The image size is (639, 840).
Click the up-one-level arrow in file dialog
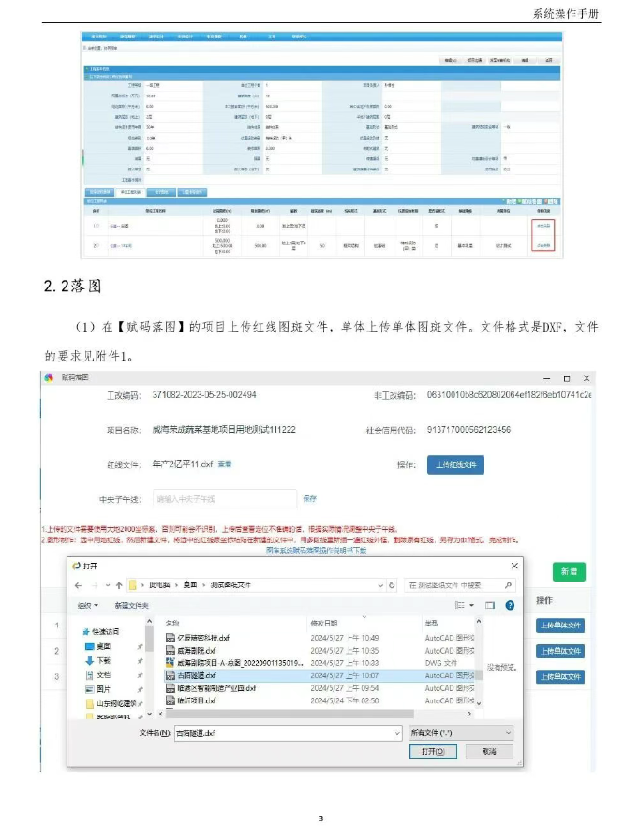click(x=118, y=585)
